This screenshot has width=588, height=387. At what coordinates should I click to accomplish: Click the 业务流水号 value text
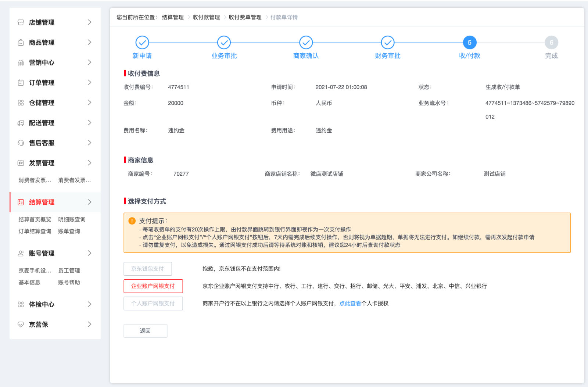click(x=529, y=103)
